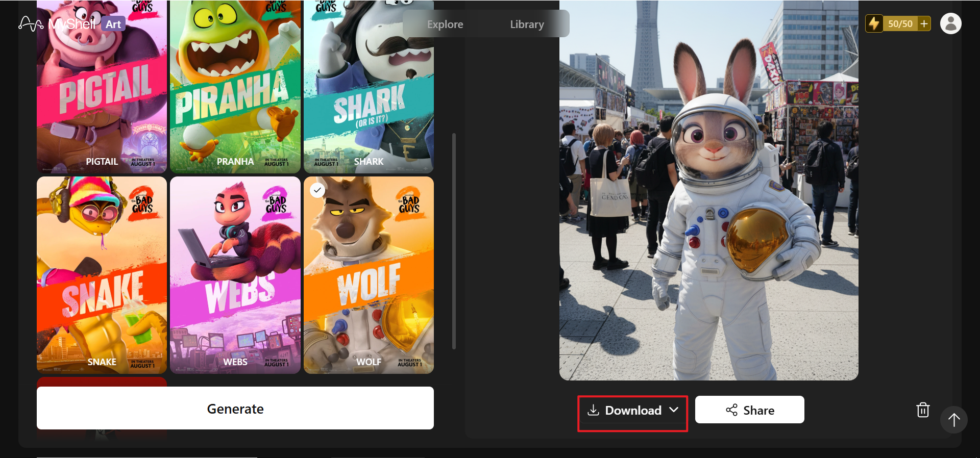Add more credits with plus icon

[x=924, y=23]
